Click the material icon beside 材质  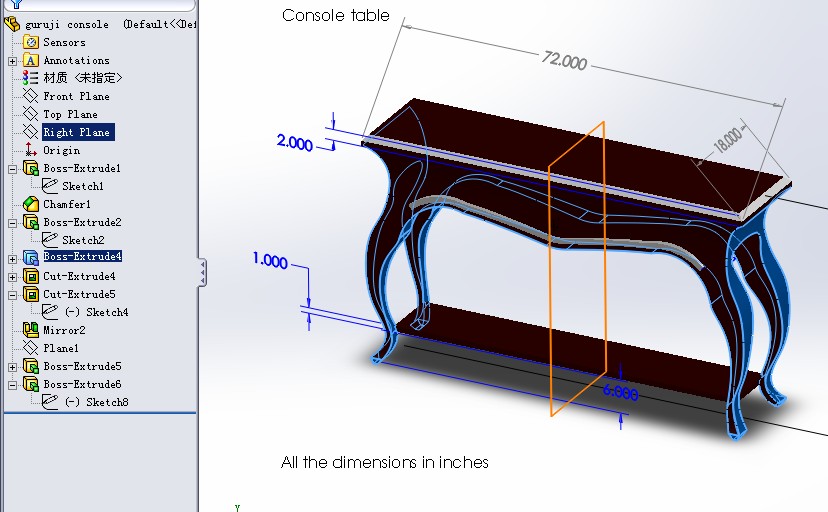(x=31, y=78)
